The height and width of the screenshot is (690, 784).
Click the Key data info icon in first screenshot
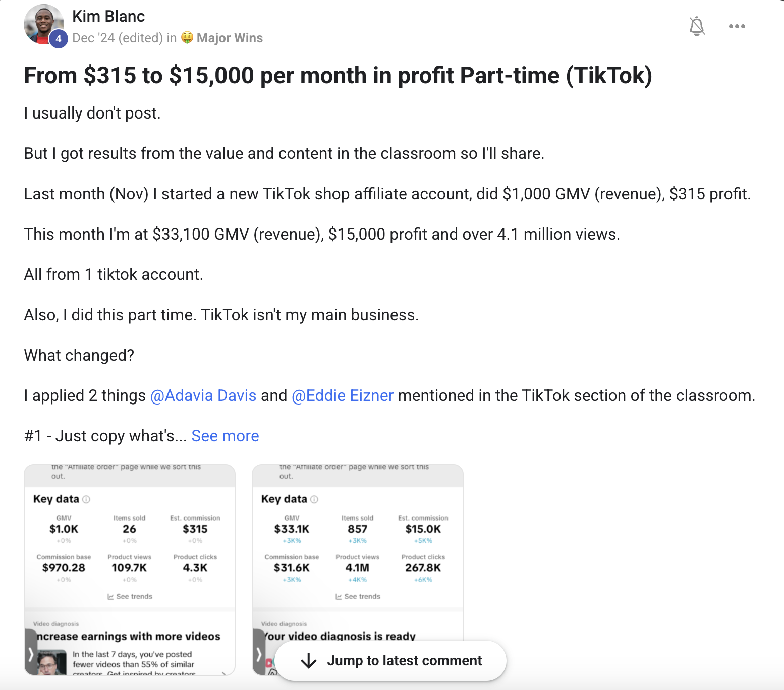point(86,499)
